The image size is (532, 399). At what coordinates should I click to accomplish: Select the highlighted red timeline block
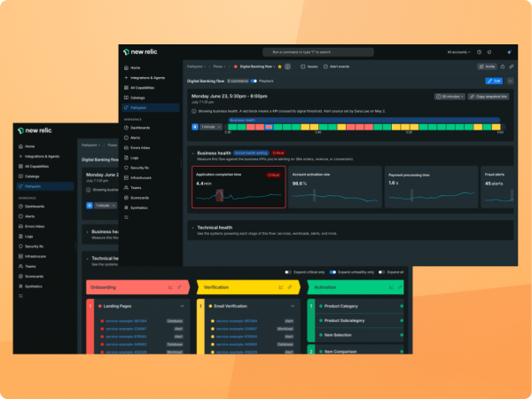pyautogui.click(x=269, y=127)
